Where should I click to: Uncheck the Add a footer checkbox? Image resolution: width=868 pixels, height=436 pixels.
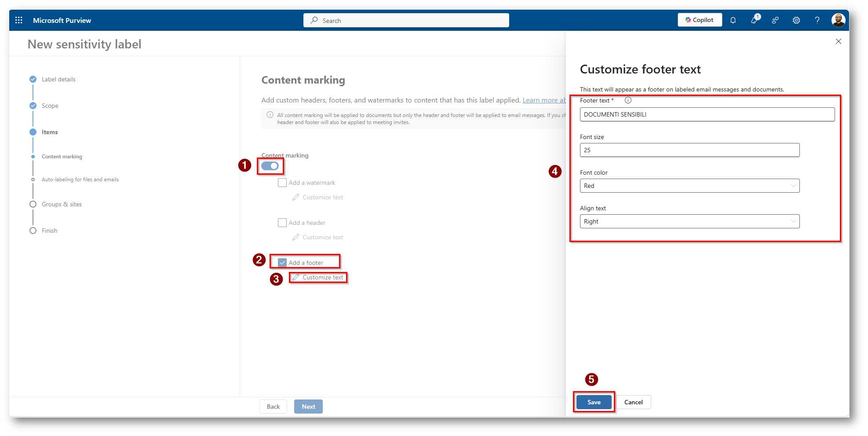282,263
